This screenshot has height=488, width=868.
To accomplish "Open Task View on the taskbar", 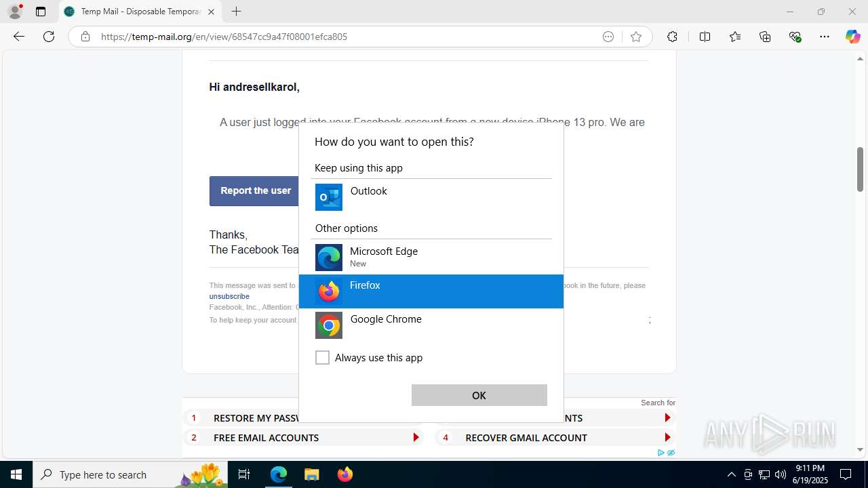I will click(245, 474).
